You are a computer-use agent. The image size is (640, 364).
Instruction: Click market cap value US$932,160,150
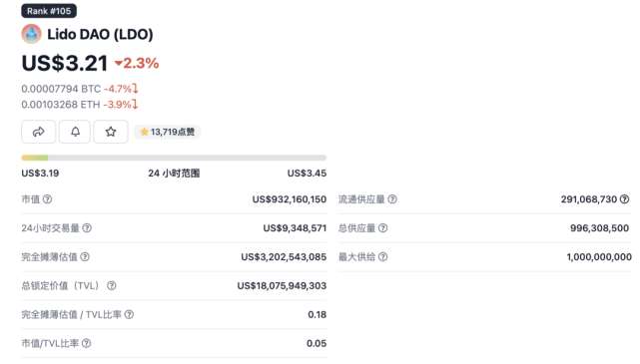click(x=290, y=199)
